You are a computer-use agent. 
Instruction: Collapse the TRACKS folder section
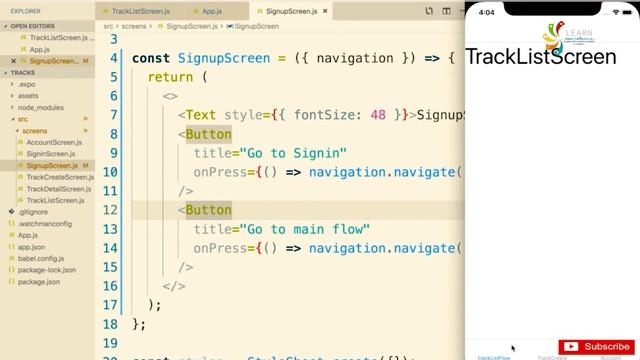pos(22,73)
